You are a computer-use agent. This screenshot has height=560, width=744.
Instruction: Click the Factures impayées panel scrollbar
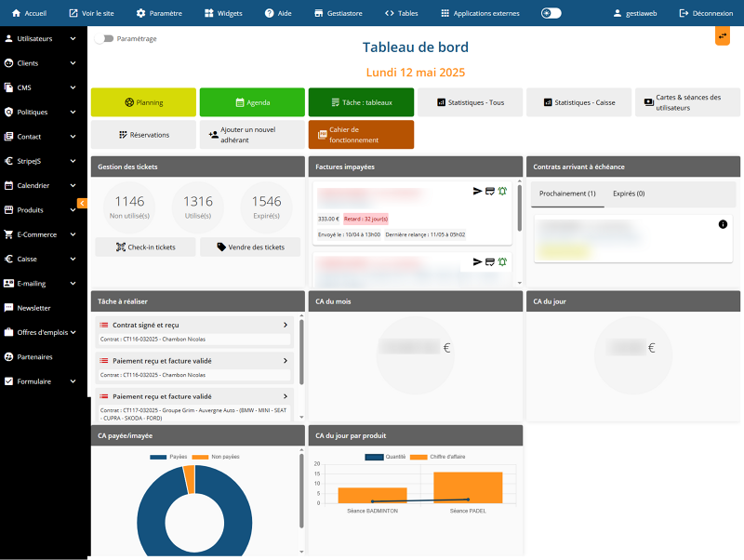click(x=520, y=207)
